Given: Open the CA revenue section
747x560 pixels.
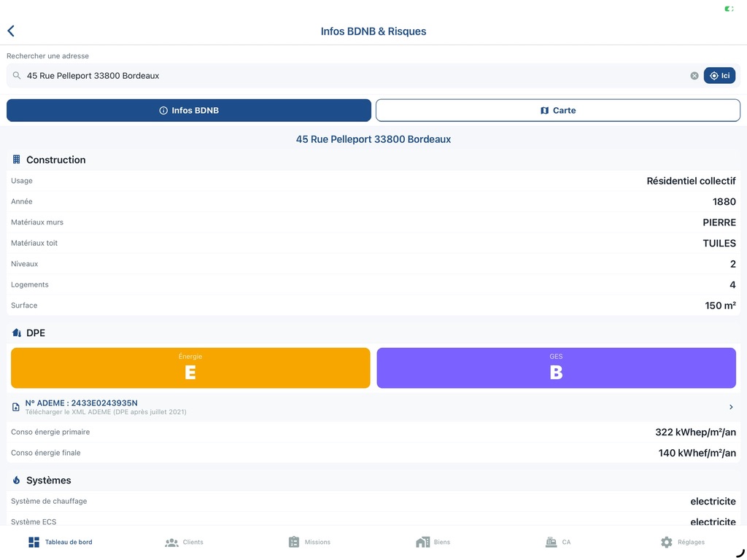Looking at the screenshot, I should point(558,542).
